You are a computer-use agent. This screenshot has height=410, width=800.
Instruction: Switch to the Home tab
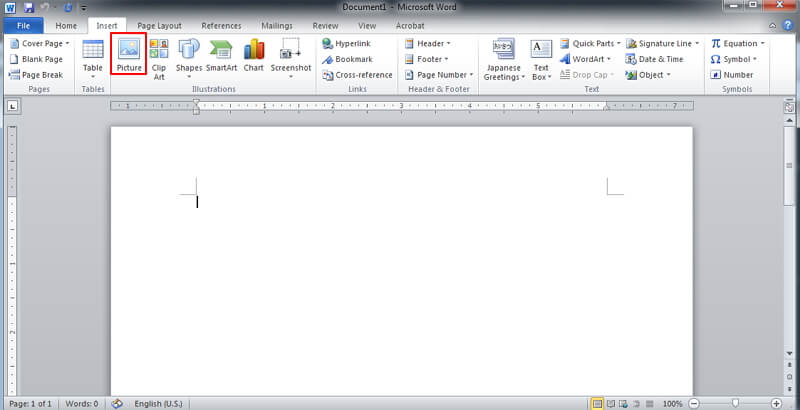(x=66, y=25)
